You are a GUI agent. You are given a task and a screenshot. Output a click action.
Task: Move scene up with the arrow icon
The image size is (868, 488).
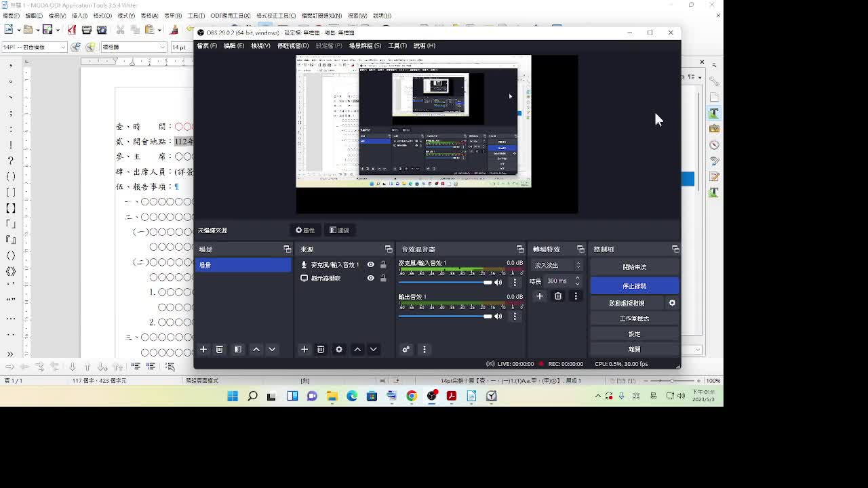(256, 349)
